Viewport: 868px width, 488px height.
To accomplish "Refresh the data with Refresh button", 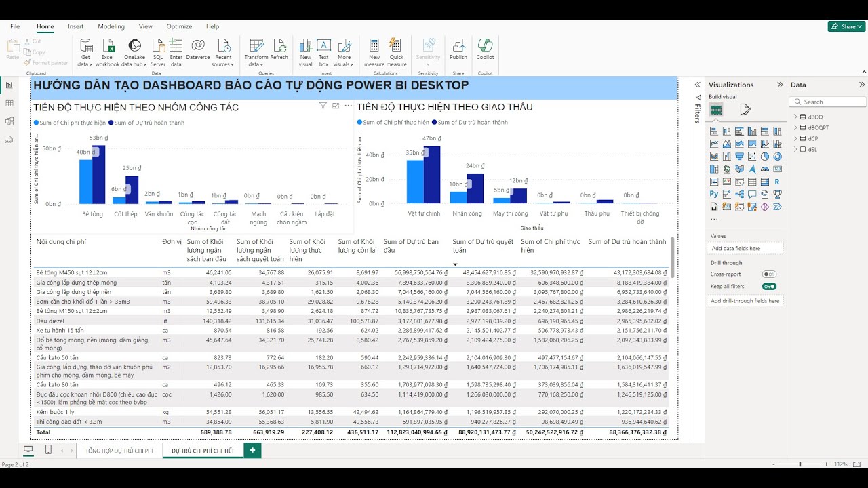I will [x=279, y=49].
